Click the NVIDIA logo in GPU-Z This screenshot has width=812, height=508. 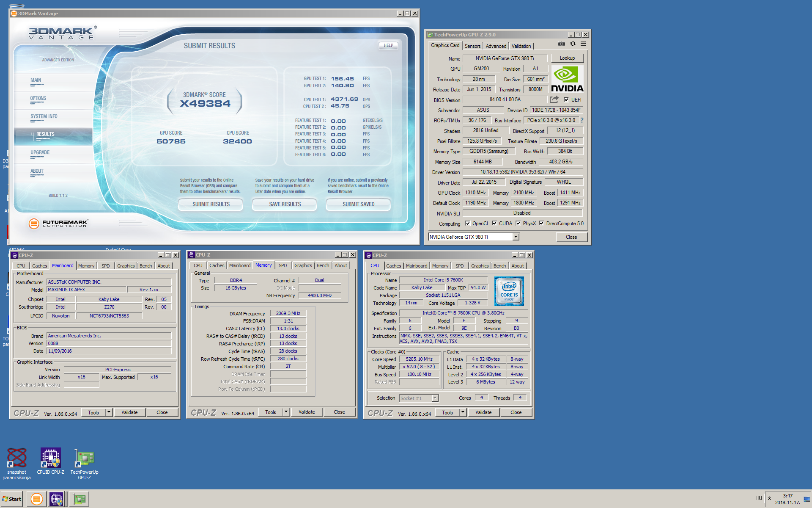coord(567,79)
